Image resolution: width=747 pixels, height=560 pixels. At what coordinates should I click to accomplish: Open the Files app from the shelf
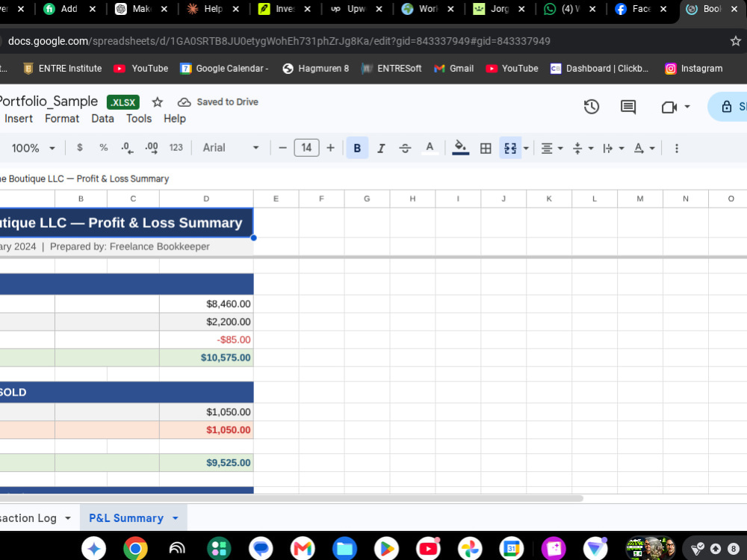[x=344, y=549]
